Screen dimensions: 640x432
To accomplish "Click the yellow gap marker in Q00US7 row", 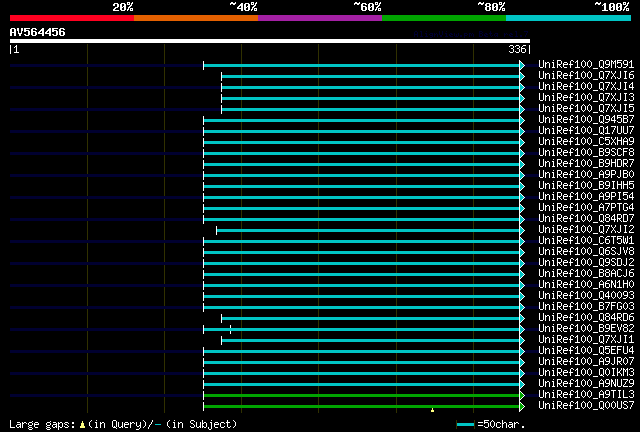I will (x=433, y=410).
